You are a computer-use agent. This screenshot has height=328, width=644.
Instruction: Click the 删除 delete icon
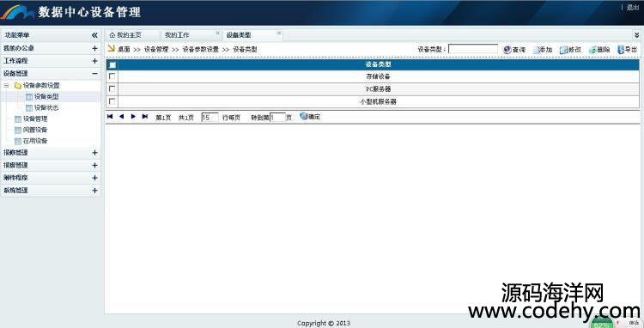[592, 50]
